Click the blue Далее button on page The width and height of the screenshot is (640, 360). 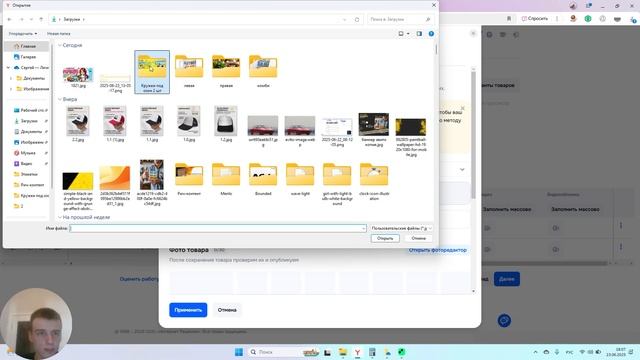[x=507, y=279]
